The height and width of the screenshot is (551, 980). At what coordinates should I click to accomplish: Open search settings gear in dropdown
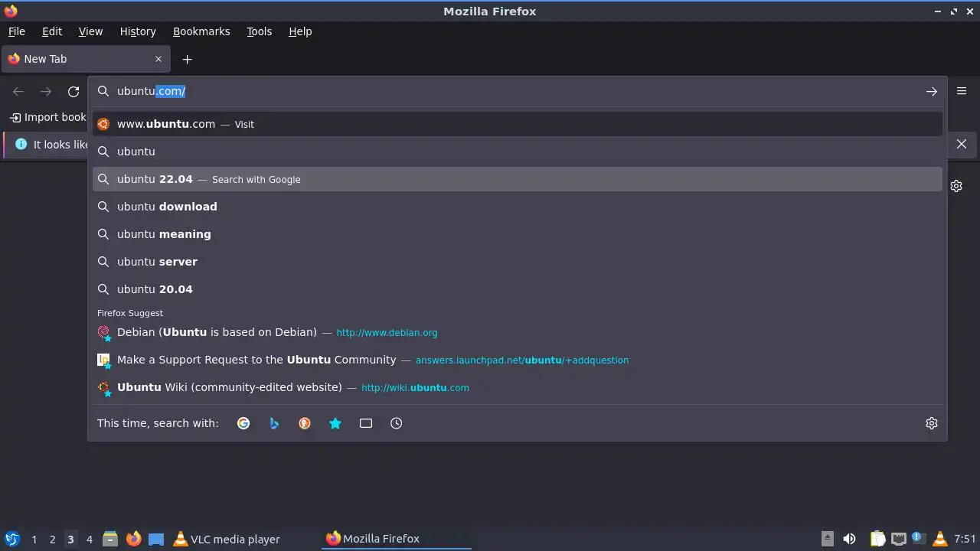pos(932,423)
